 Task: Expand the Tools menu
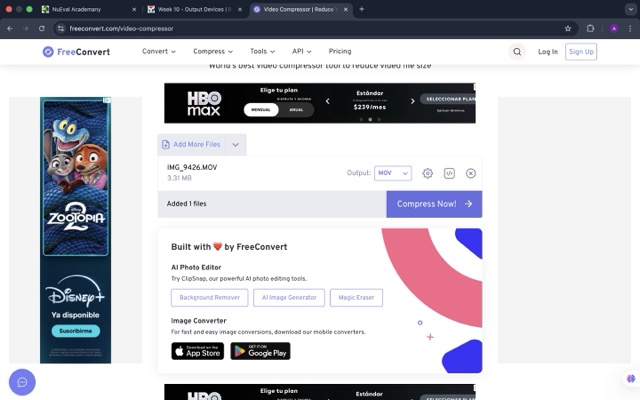(x=262, y=51)
